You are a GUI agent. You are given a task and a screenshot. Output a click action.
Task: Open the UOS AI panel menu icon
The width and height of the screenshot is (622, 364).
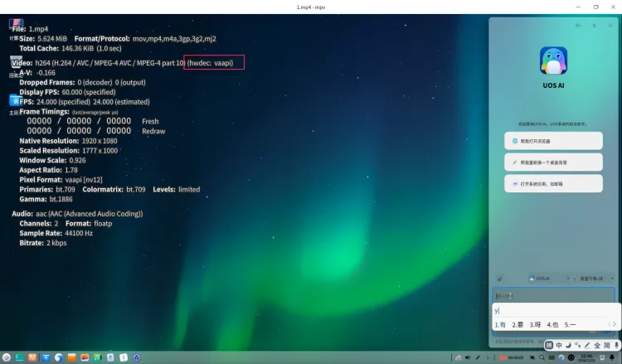pyautogui.click(x=595, y=26)
